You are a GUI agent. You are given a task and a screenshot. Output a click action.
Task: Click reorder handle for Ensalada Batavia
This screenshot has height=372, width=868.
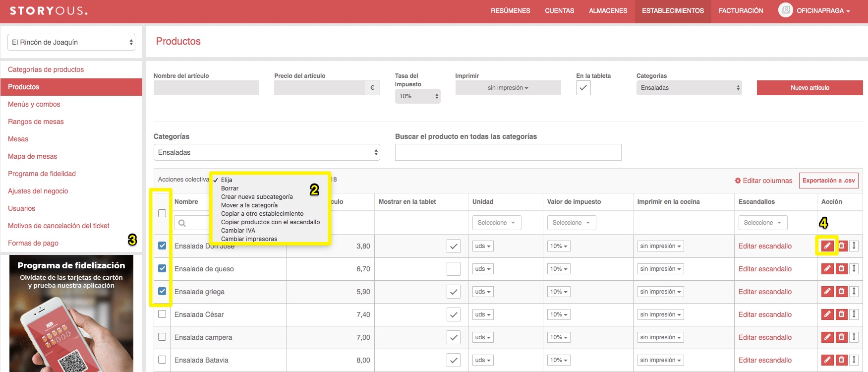[x=854, y=360]
